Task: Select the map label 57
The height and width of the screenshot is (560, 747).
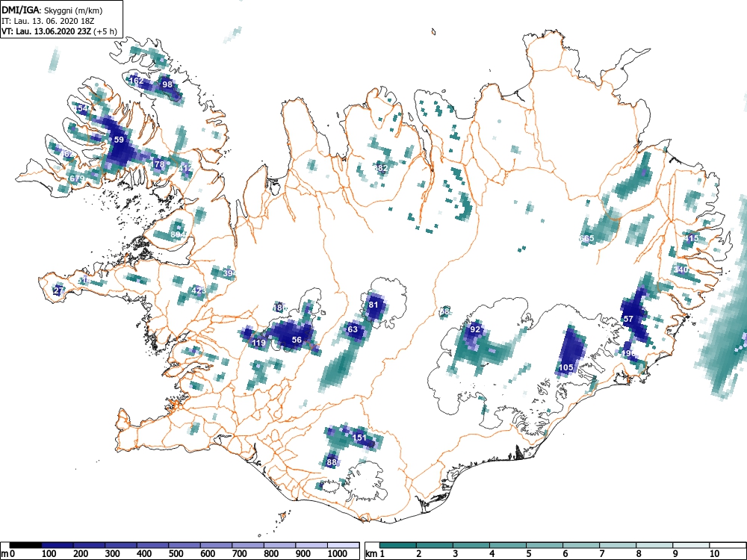Action: (628, 319)
